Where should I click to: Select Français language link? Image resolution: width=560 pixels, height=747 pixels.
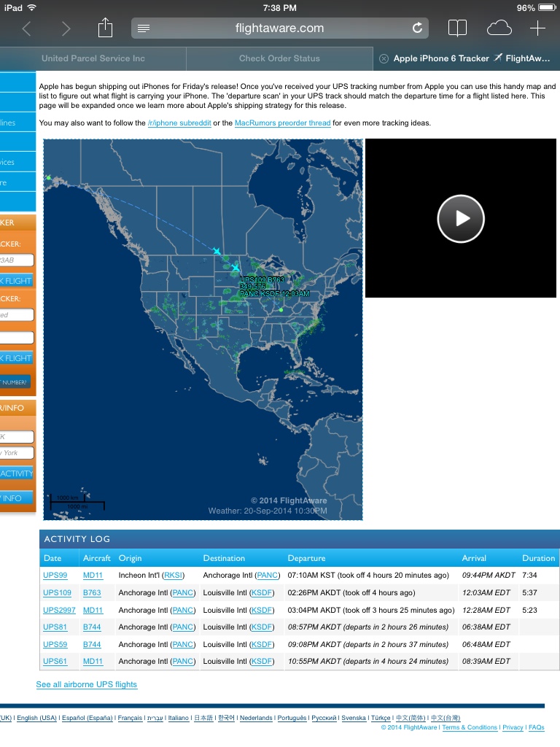(130, 718)
